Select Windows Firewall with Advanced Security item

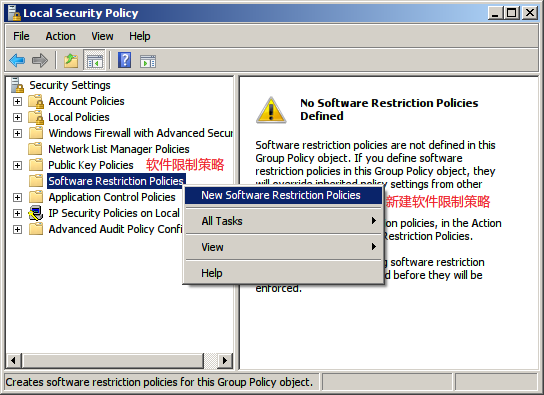pos(141,133)
